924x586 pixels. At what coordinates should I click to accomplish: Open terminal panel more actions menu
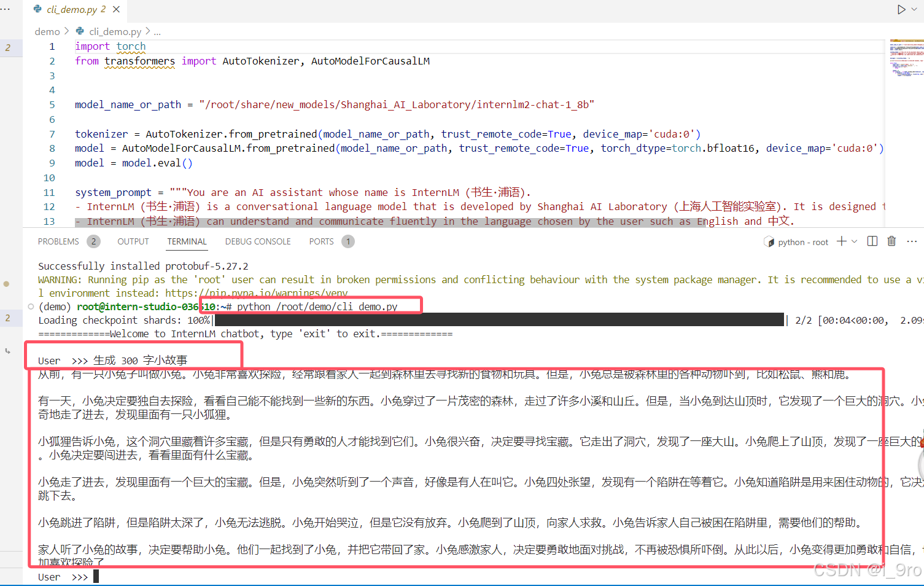912,241
